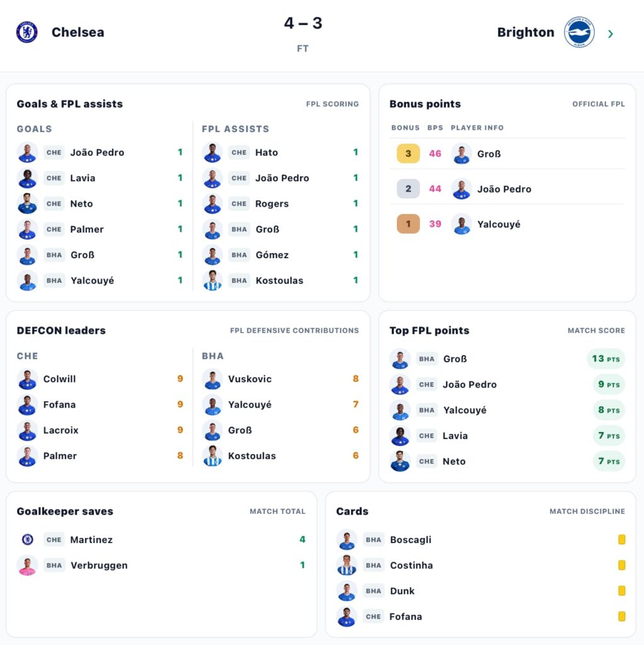
Task: Click the bronze 1 bonus badge
Action: [x=408, y=224]
